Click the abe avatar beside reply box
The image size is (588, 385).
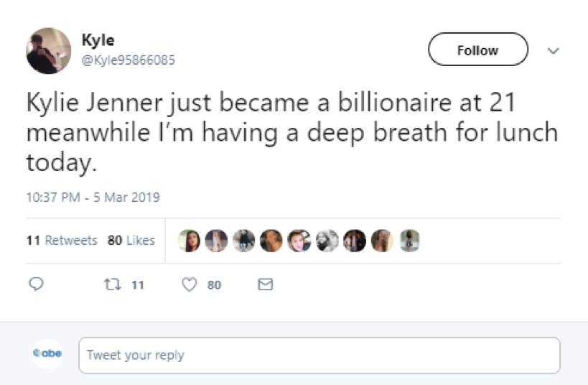(48, 354)
